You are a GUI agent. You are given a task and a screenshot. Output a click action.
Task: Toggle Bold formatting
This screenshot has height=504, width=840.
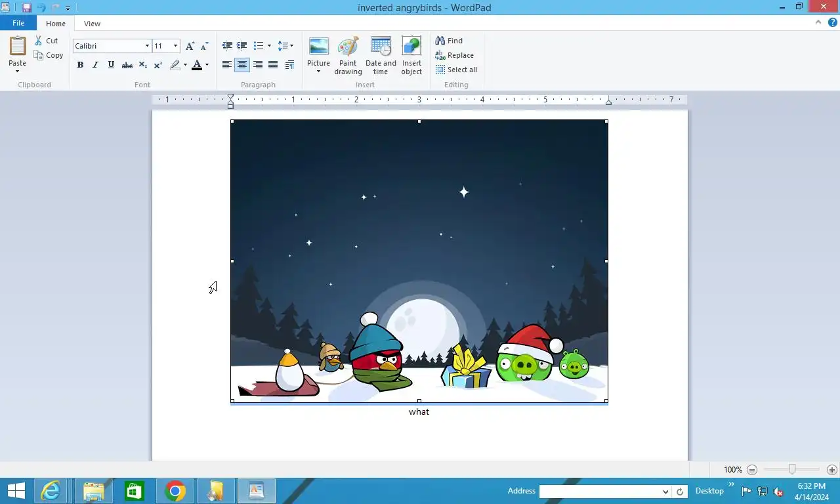tap(80, 65)
